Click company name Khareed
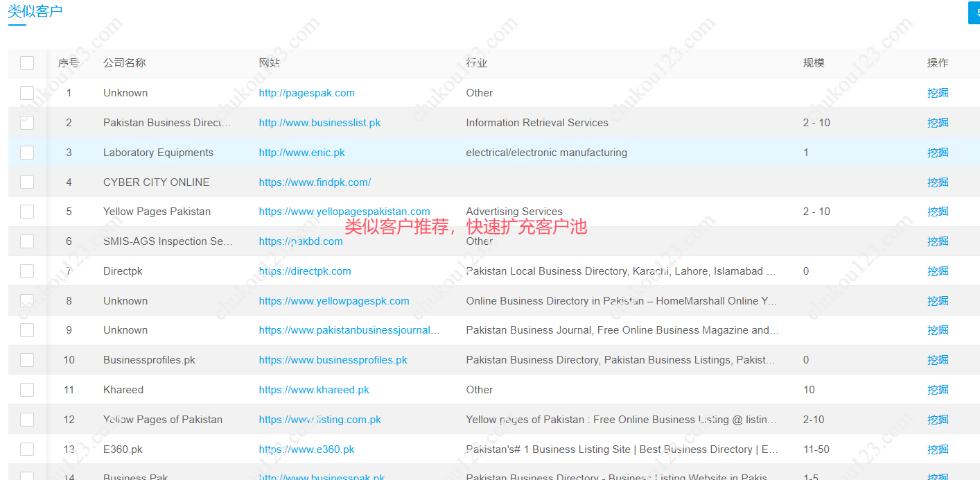This screenshot has width=980, height=480. coord(123,390)
